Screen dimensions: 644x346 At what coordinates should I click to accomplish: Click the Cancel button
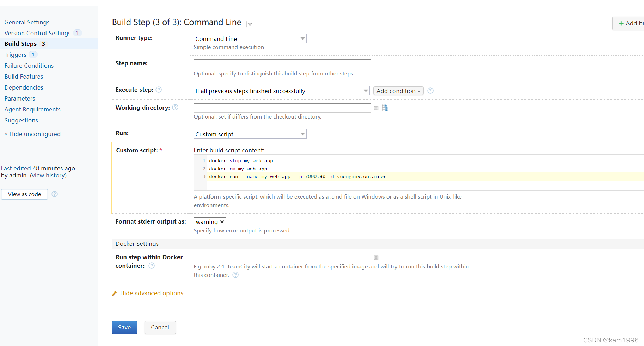pyautogui.click(x=160, y=327)
